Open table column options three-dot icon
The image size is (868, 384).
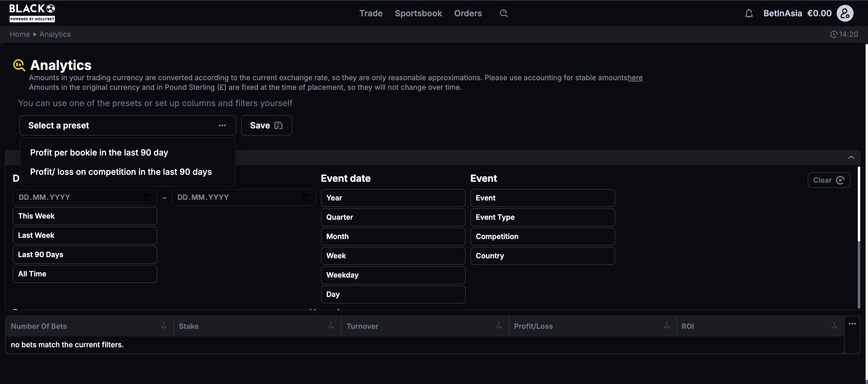tap(852, 324)
